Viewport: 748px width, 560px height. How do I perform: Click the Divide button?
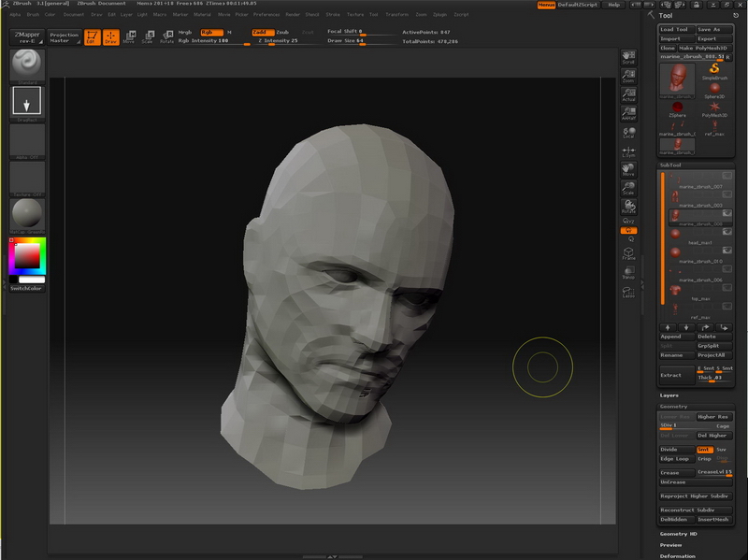676,450
